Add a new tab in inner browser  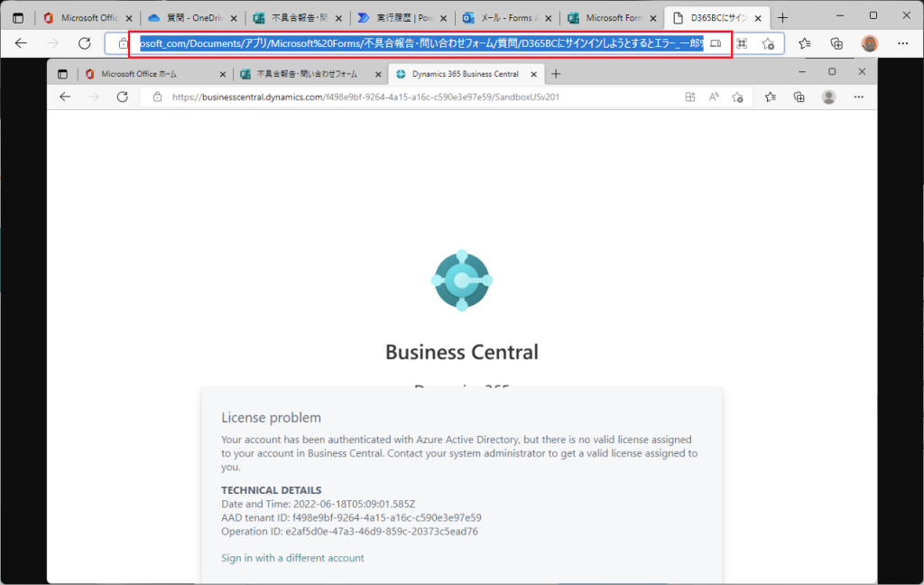click(x=556, y=74)
